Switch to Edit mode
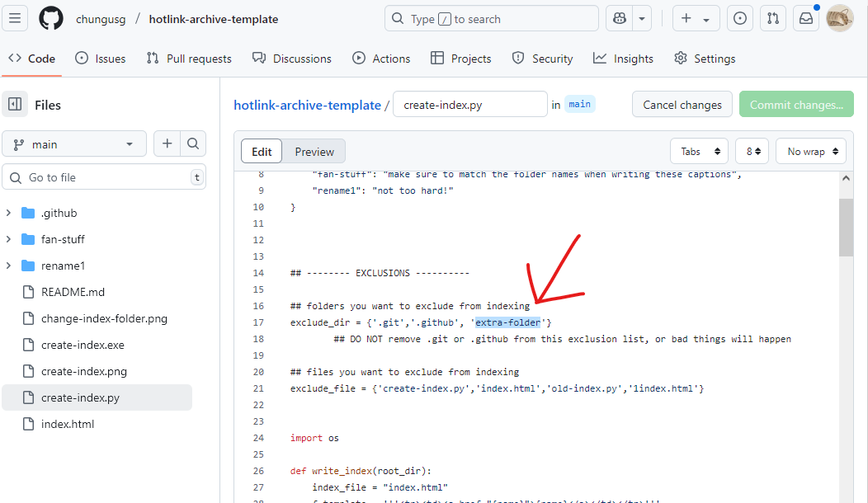This screenshot has width=868, height=503. click(x=262, y=152)
